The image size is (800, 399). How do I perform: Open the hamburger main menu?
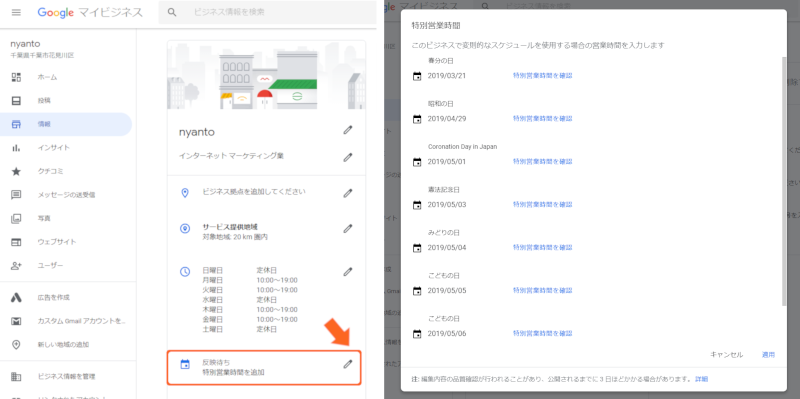(16, 12)
